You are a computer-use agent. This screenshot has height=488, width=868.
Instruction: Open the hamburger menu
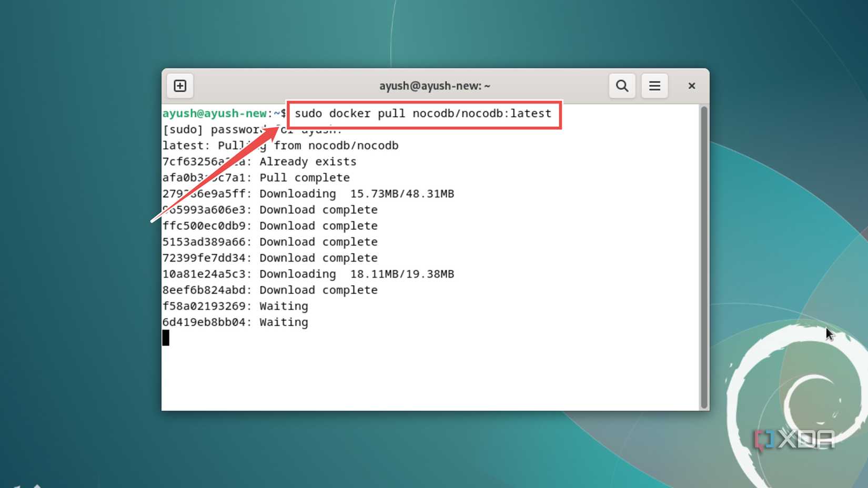click(654, 85)
